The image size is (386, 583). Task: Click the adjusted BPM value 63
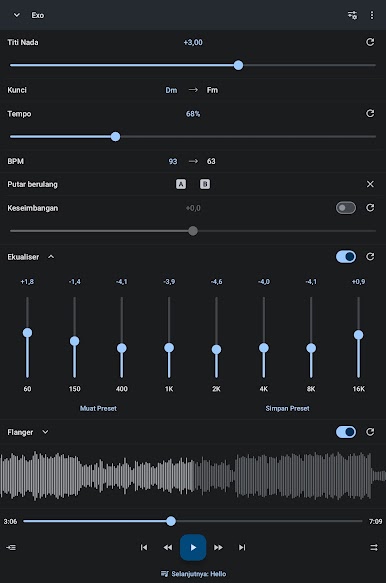211,161
